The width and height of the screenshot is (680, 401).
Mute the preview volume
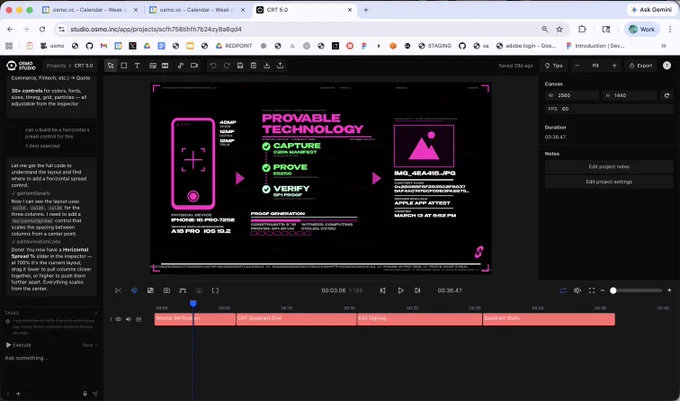pos(577,290)
